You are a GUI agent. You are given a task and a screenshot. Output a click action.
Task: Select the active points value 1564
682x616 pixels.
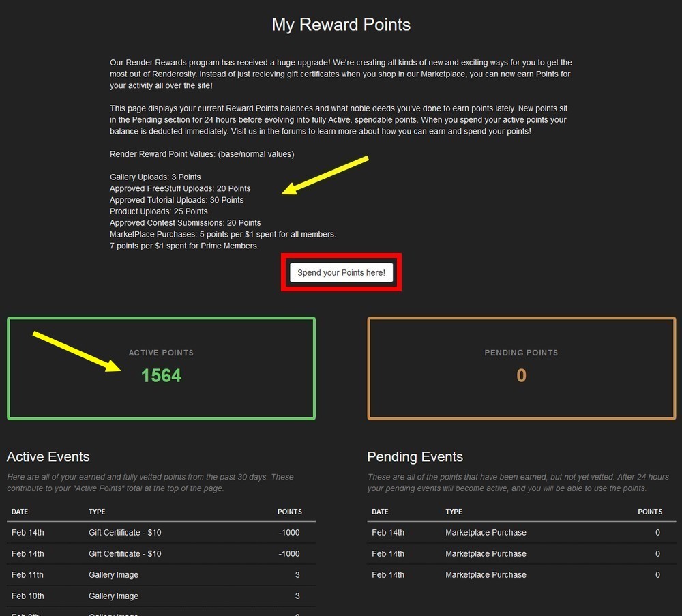click(162, 375)
